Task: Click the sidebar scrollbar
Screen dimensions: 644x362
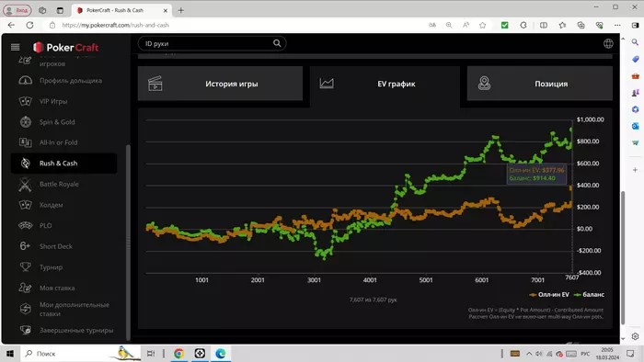Action: (x=128, y=242)
